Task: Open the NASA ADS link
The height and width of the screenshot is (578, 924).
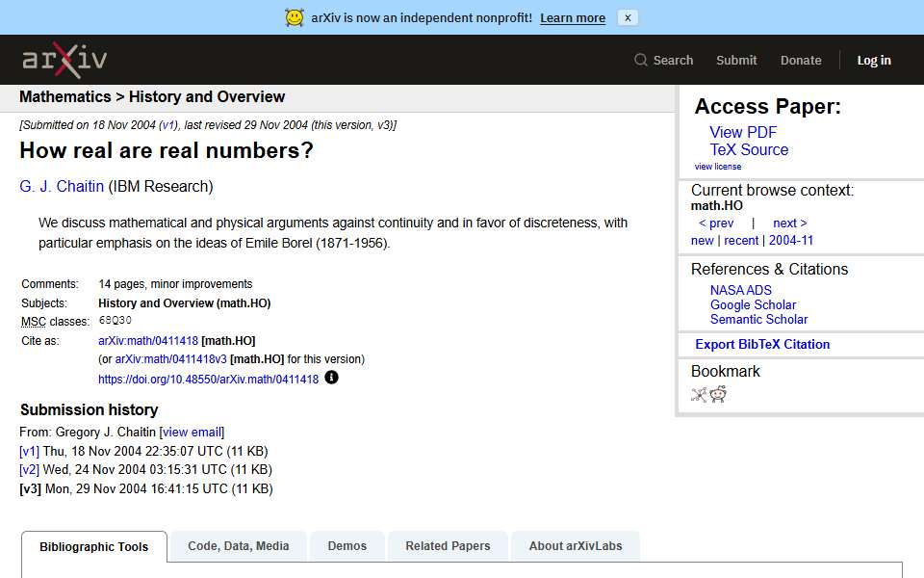Action: [x=740, y=290]
